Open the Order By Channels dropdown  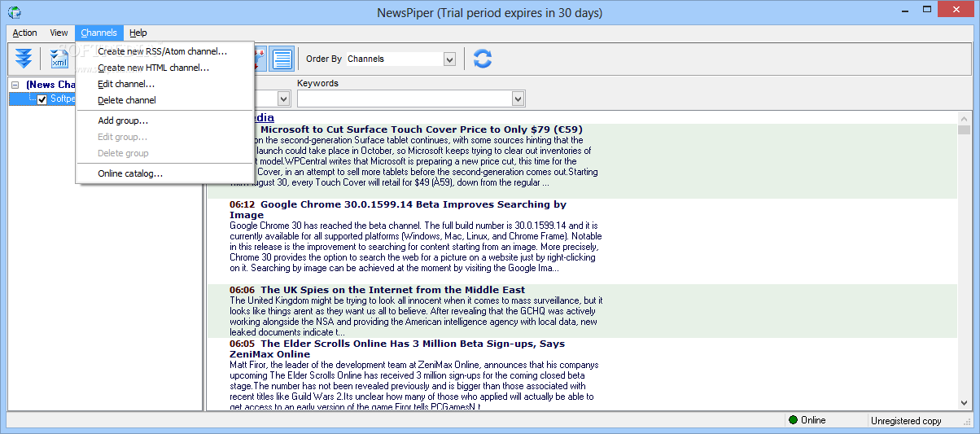[449, 59]
